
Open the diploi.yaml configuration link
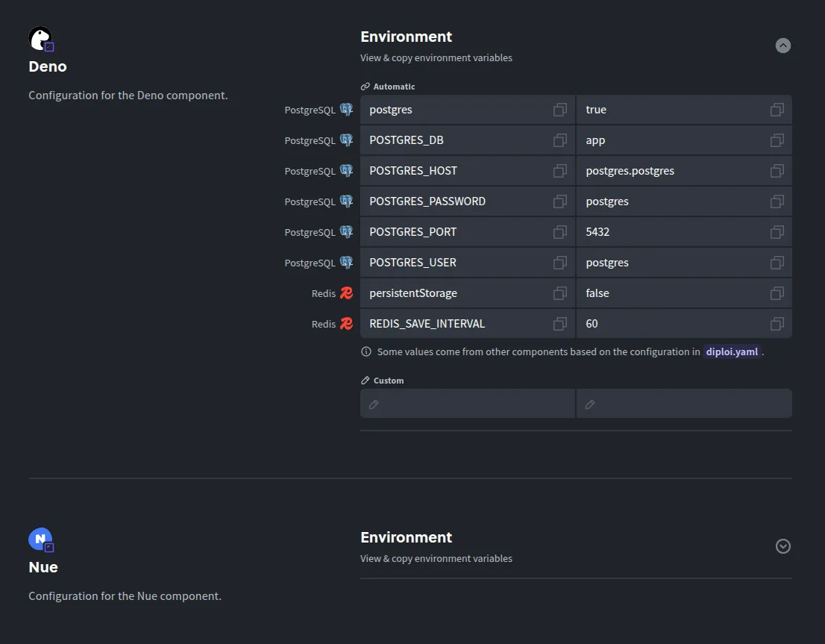click(732, 351)
